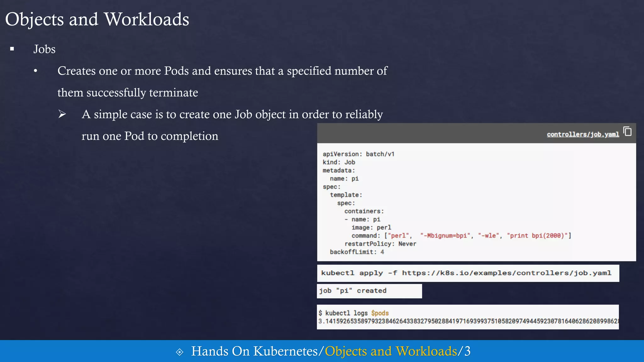The image size is (644, 362).
Task: Click the 'apiVersion: batch/v1' line
Action: 358,154
